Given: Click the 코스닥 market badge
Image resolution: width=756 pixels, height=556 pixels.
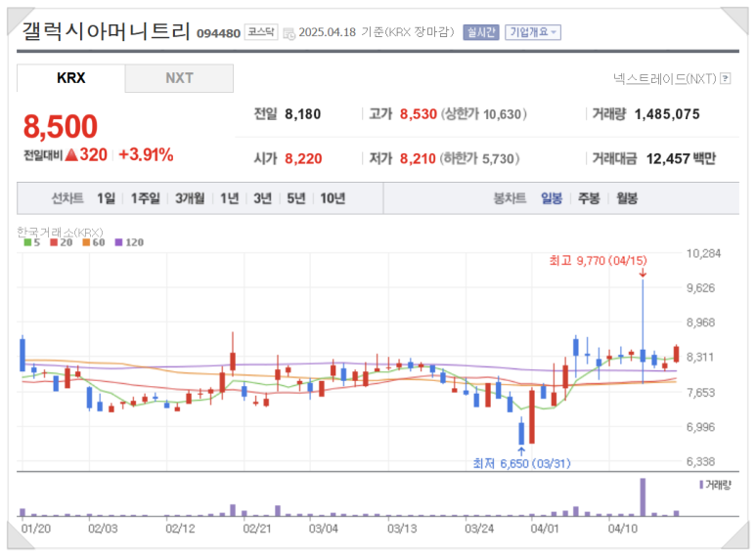Looking at the screenshot, I should tap(261, 32).
